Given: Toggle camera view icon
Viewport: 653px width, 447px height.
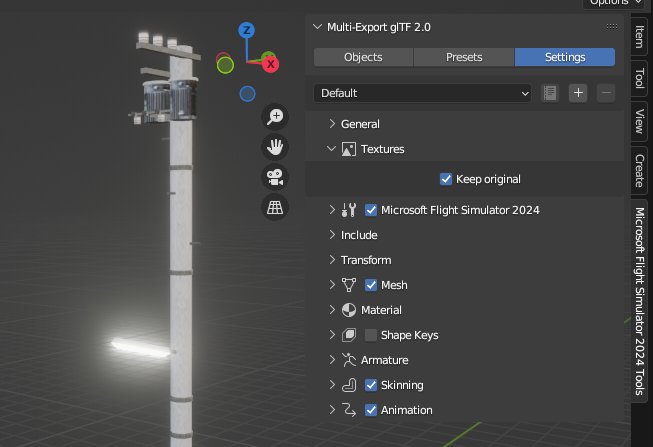Looking at the screenshot, I should (274, 178).
